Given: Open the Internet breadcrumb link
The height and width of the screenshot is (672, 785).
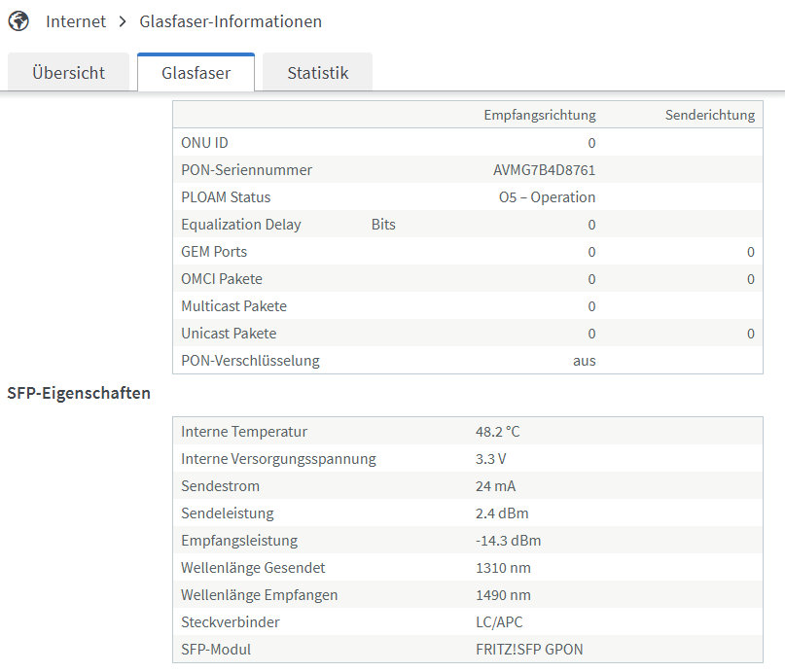Looking at the screenshot, I should click(76, 21).
